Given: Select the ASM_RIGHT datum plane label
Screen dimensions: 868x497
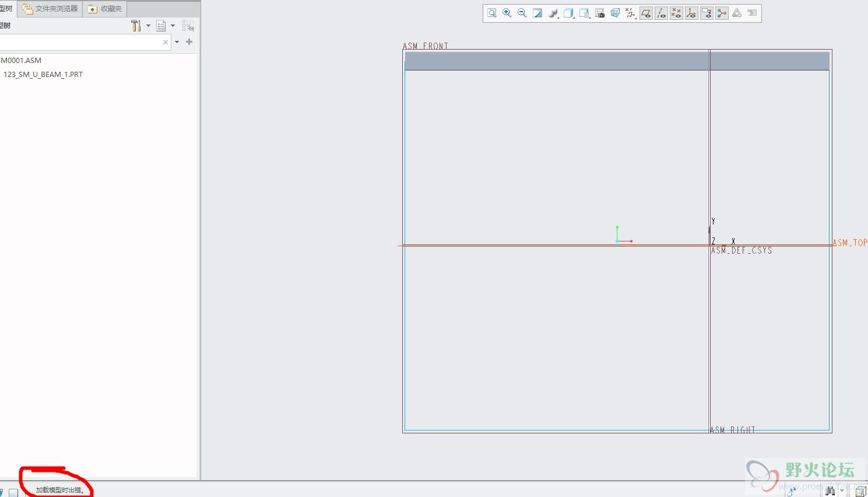Looking at the screenshot, I should pos(733,430).
